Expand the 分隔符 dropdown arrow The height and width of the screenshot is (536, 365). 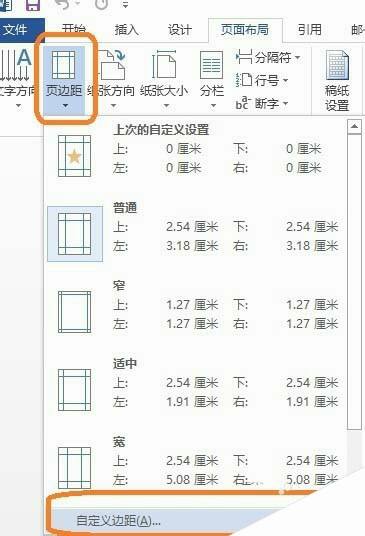(297, 57)
